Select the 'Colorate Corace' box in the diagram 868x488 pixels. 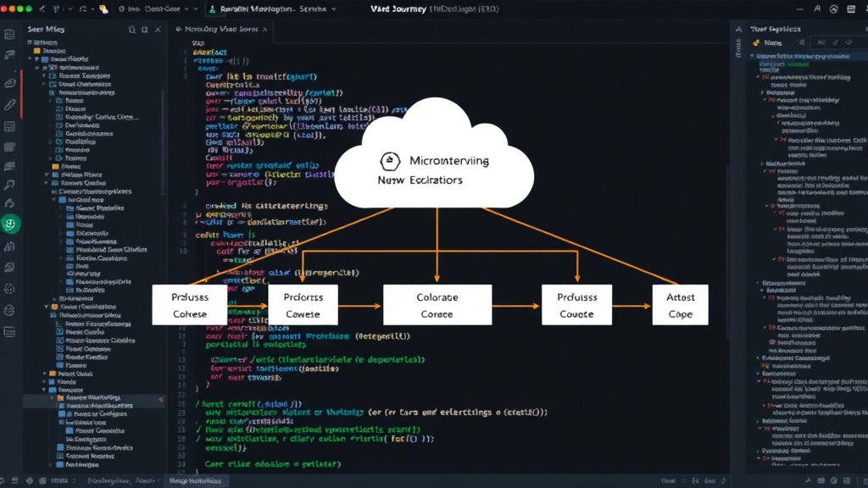click(x=437, y=305)
